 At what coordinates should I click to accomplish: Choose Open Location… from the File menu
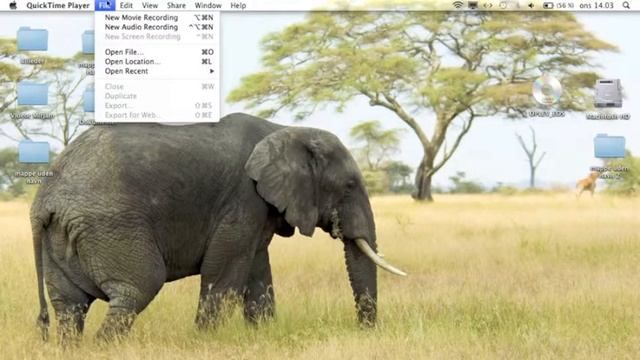[157, 61]
